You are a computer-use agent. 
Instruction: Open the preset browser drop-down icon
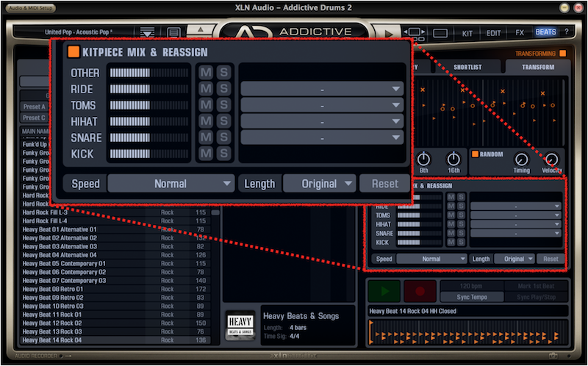[x=148, y=32]
